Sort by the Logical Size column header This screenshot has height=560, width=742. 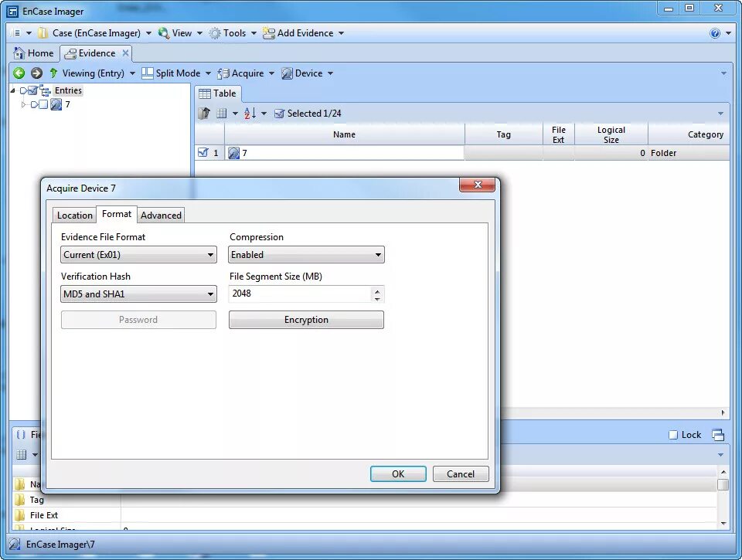coord(611,134)
